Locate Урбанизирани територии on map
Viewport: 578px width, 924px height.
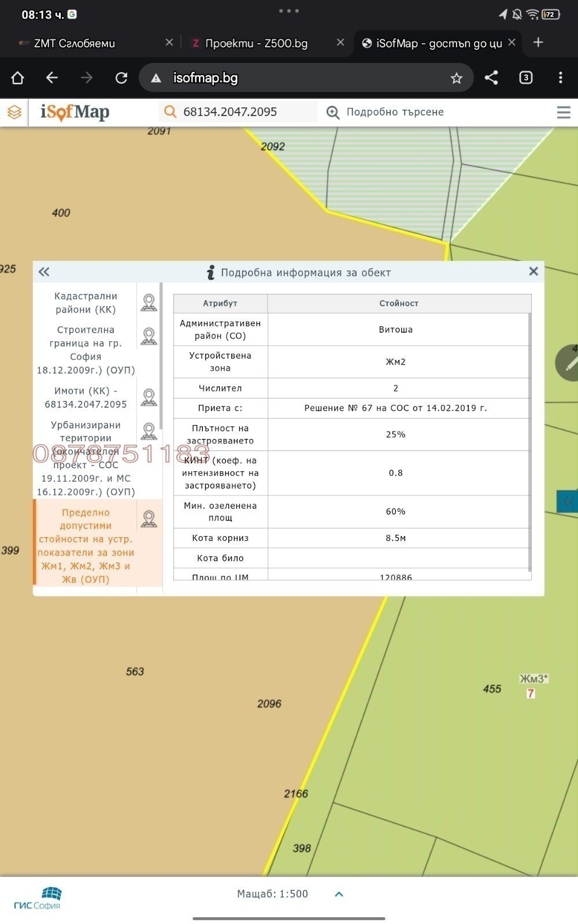(149, 432)
